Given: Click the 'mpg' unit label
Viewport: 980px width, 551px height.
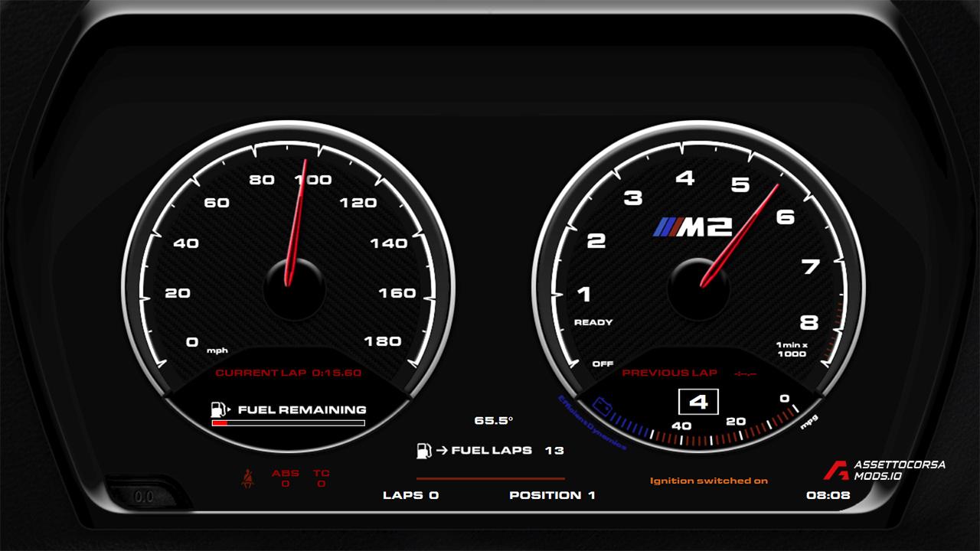Looking at the screenshot, I should click(x=809, y=421).
